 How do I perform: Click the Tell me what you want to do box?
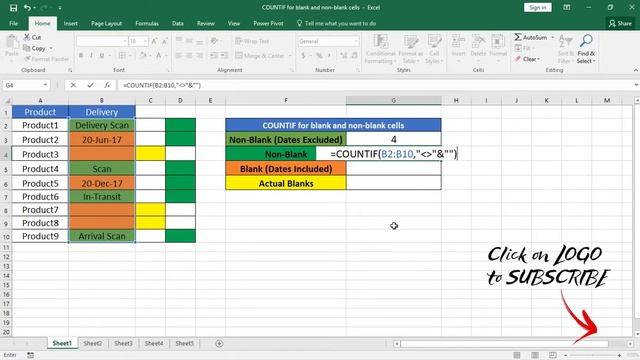[336, 23]
